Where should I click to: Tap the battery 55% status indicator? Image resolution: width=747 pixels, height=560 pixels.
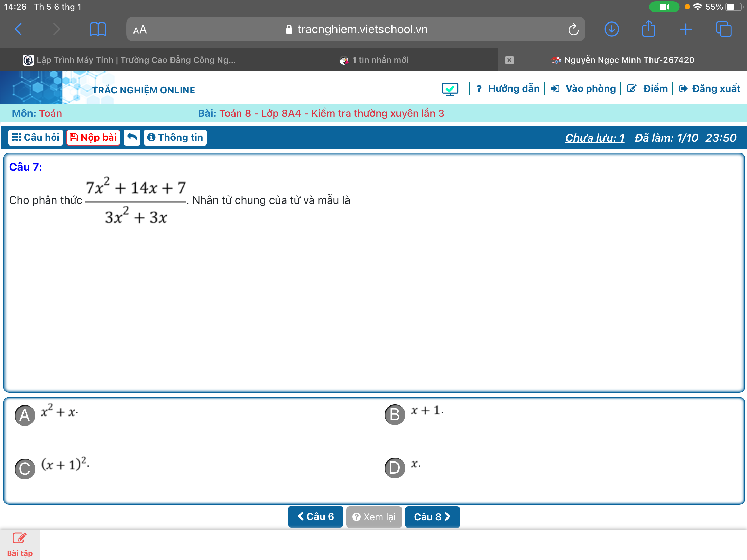723,7
